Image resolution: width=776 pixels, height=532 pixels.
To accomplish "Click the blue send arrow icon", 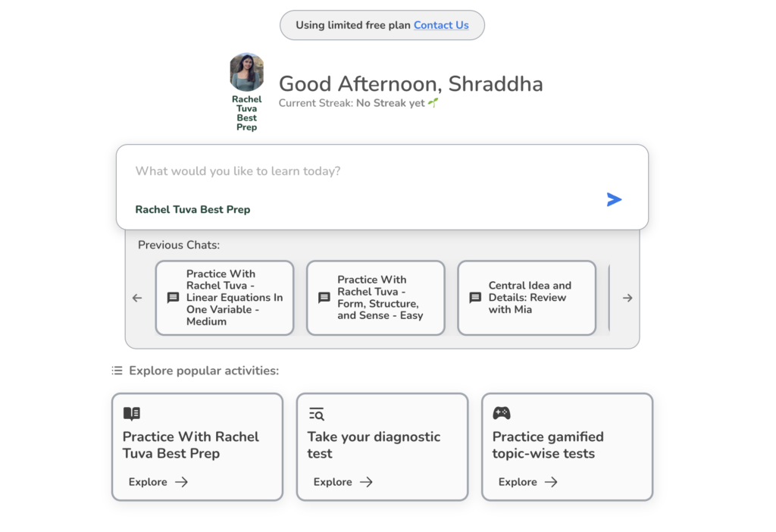I will (x=614, y=199).
